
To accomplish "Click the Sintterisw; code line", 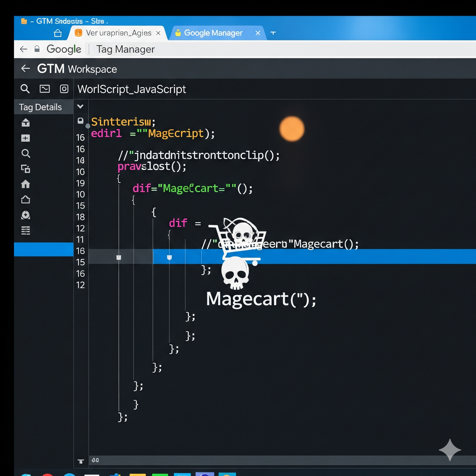I will click(123, 122).
